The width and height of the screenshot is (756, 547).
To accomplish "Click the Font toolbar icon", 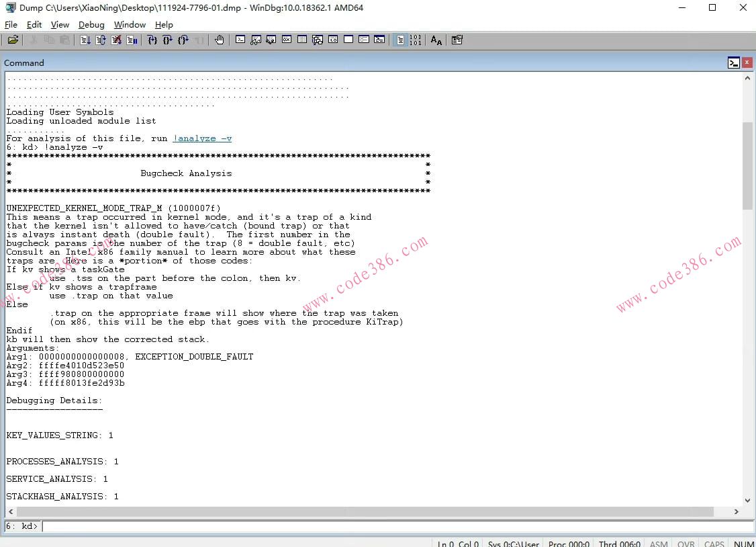I will pos(436,40).
